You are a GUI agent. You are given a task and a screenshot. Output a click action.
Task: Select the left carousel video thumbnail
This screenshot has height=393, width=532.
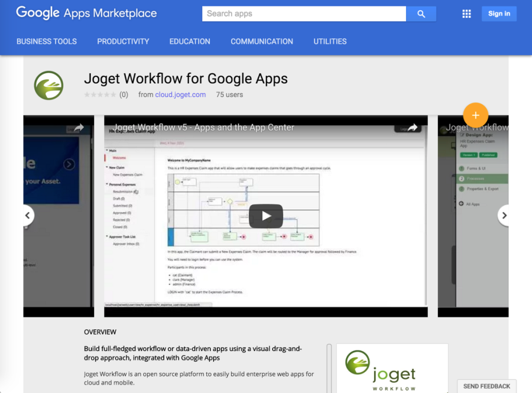coord(59,216)
